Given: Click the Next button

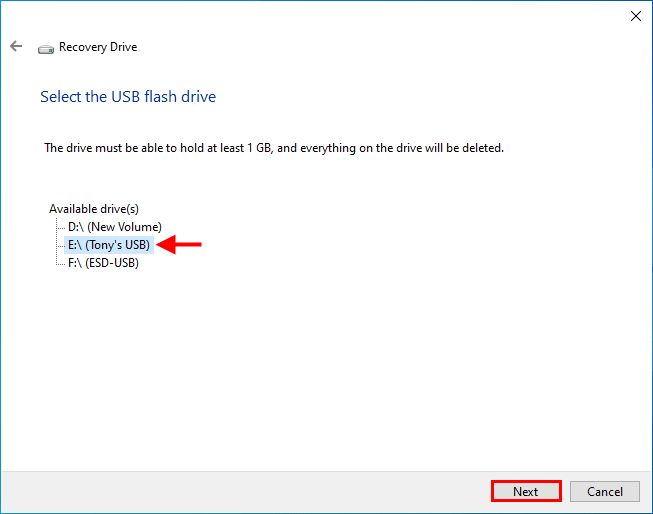Looking at the screenshot, I should [526, 492].
